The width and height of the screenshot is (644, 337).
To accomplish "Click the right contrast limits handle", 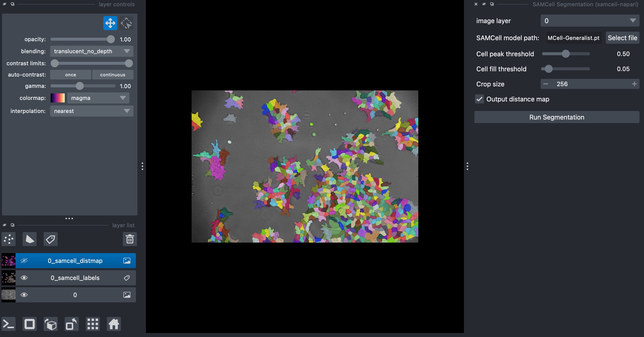I will click(129, 63).
